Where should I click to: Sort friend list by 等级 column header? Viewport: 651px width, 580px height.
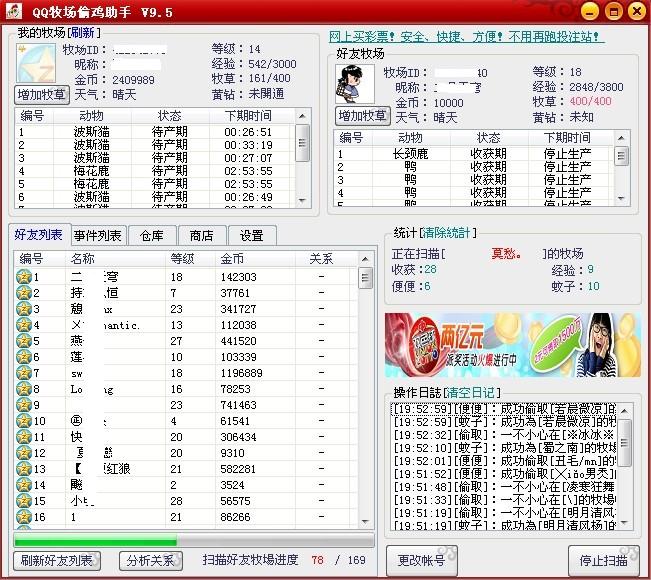tap(190, 259)
